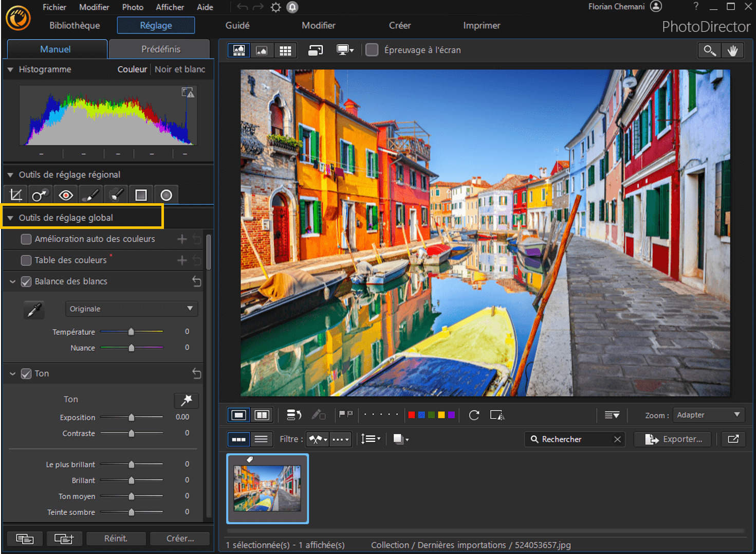
Task: Open the Photo menu
Action: coord(132,7)
